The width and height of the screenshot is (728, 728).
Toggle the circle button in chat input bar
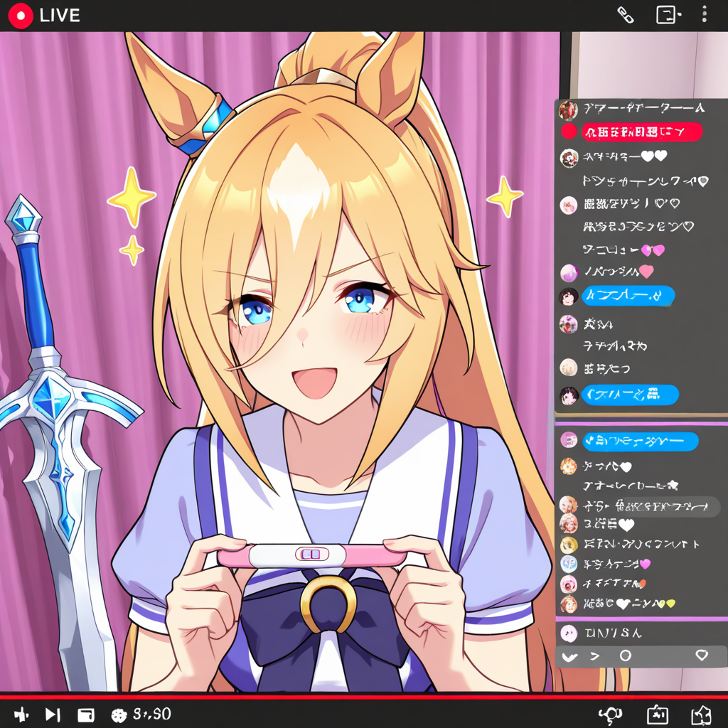625,655
